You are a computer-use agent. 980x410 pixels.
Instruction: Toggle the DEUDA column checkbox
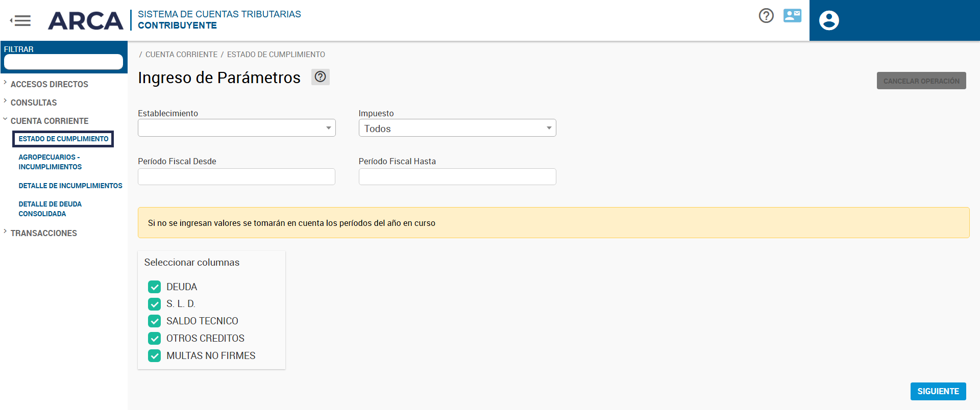click(154, 287)
